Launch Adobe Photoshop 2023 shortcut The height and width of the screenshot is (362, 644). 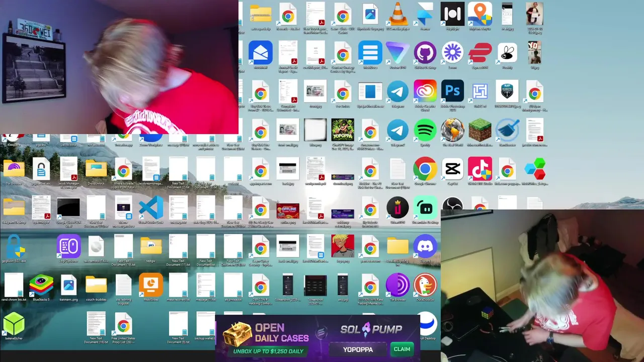[452, 92]
